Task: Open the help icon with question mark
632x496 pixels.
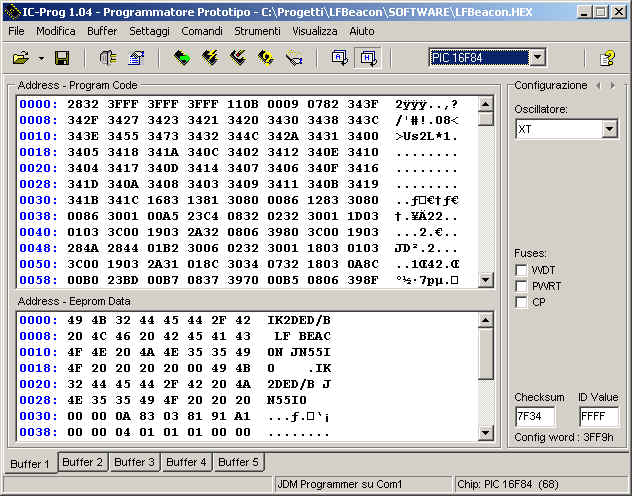Action: (x=606, y=59)
